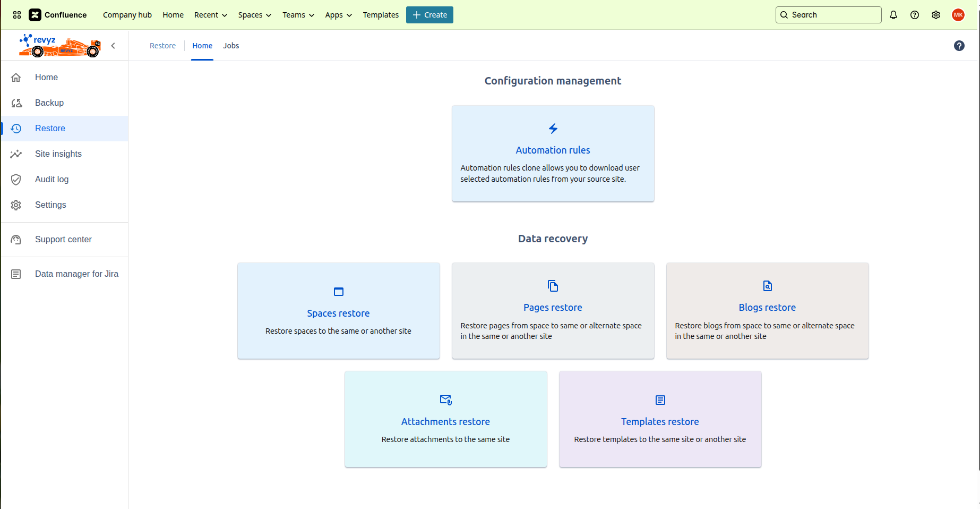The image size is (980, 509).
Task: Expand the Teams dropdown
Action: coord(298,15)
